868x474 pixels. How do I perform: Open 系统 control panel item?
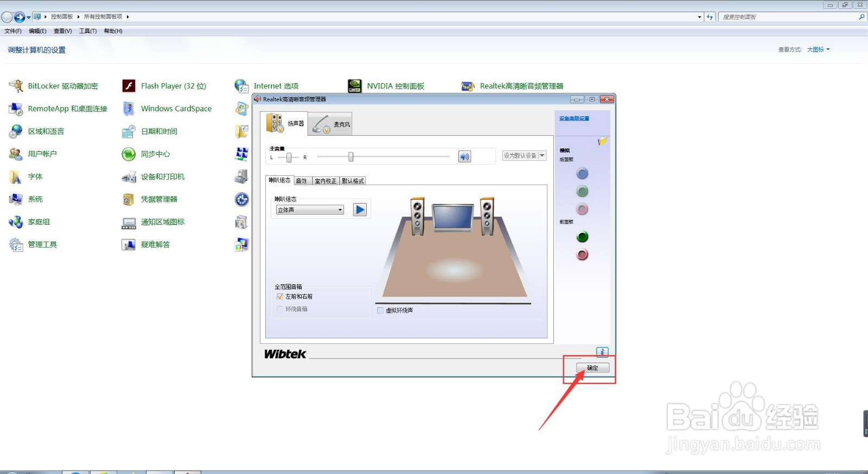[x=25, y=199]
